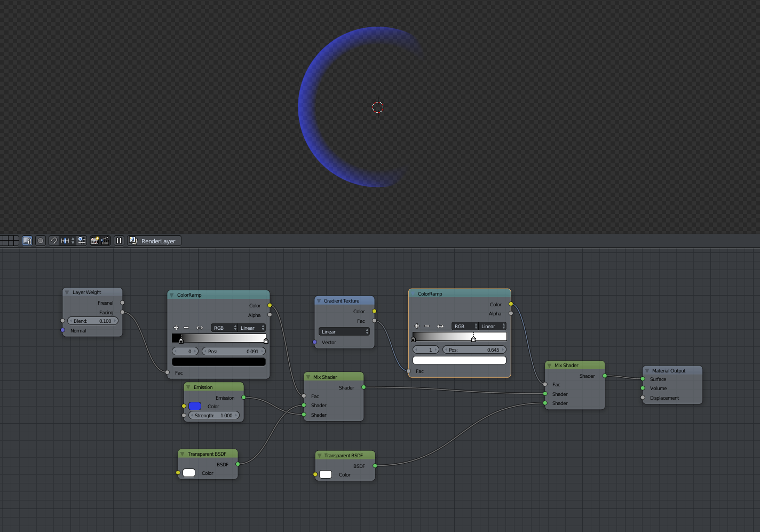Collapse the right selected ColorRamp node

point(413,293)
